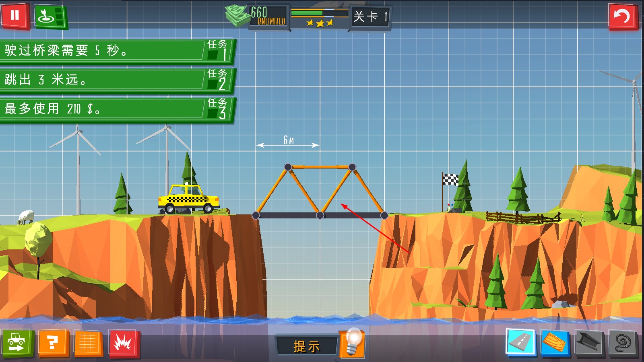Select the wood plank material
Image resolution: width=644 pixels, height=362 pixels.
click(555, 342)
